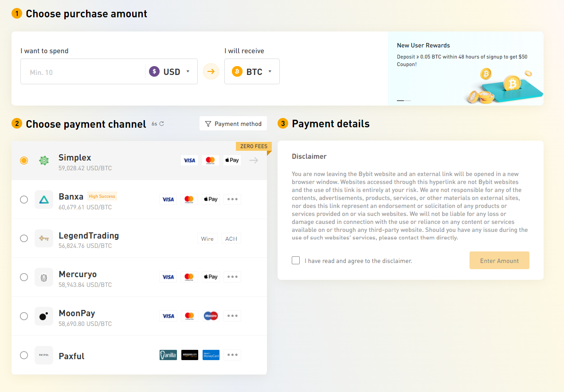Click the Apple Pay icon in Banxa row

[211, 199]
